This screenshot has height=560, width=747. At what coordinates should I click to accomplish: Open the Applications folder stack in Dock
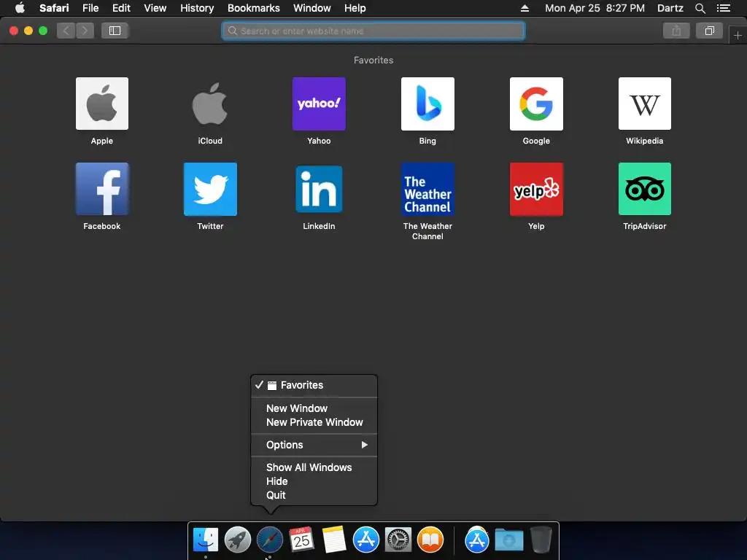(x=477, y=540)
